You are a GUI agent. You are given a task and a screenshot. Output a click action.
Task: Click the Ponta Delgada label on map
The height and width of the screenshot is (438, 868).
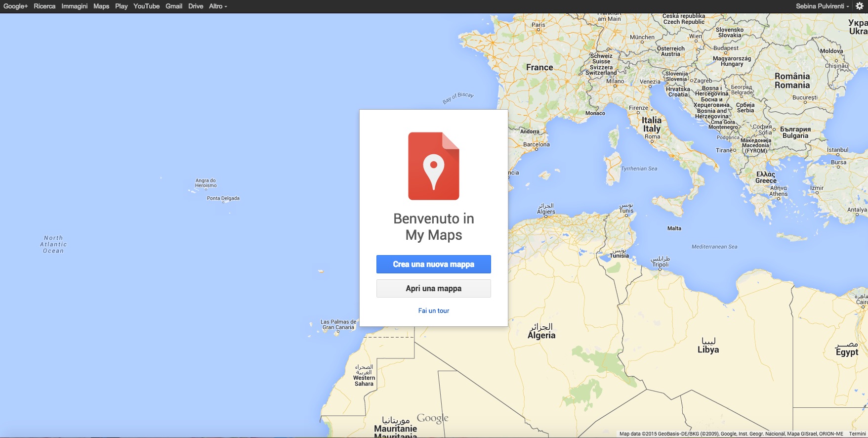click(223, 198)
